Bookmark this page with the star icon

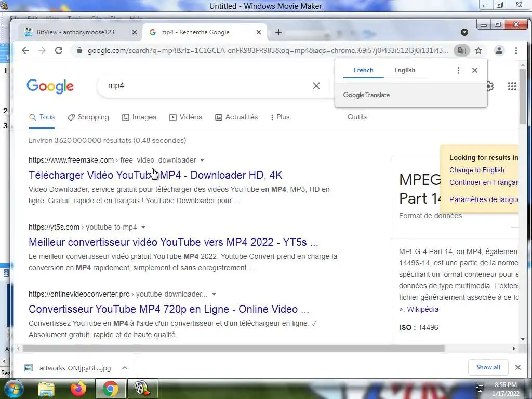(478, 50)
